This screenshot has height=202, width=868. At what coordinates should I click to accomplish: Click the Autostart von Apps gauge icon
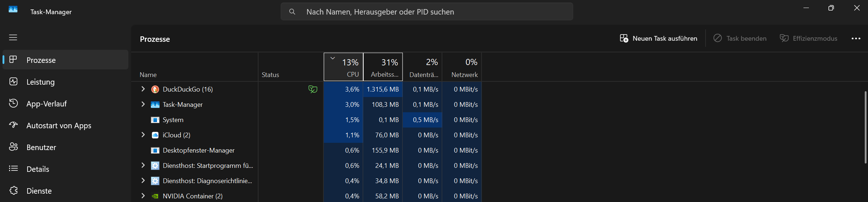click(13, 125)
